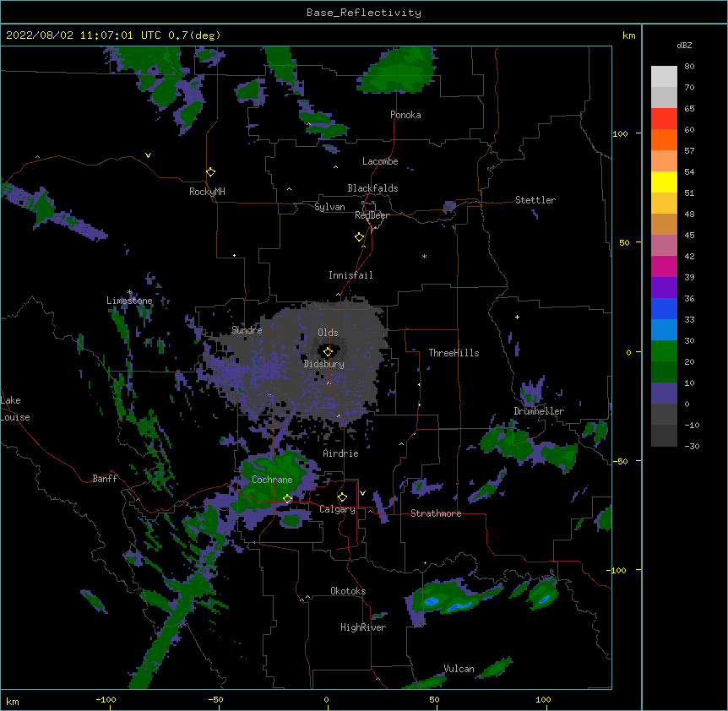
Task: Click the Strathmore town label
Action: tap(436, 513)
